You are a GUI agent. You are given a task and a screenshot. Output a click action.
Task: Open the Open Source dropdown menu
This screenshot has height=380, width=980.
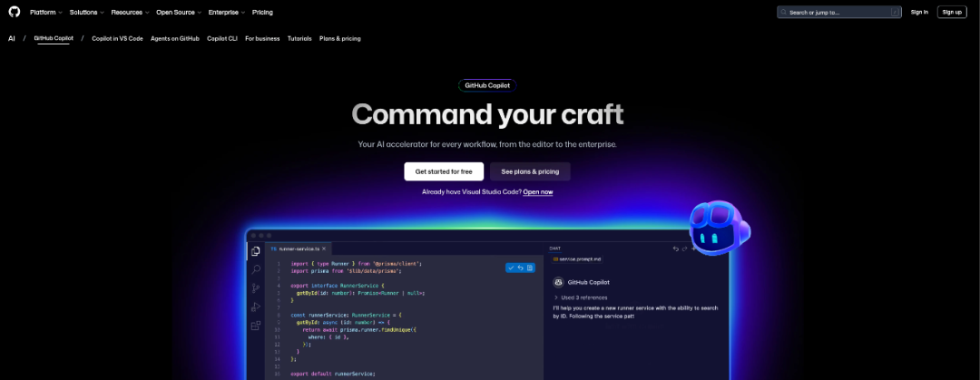[178, 12]
